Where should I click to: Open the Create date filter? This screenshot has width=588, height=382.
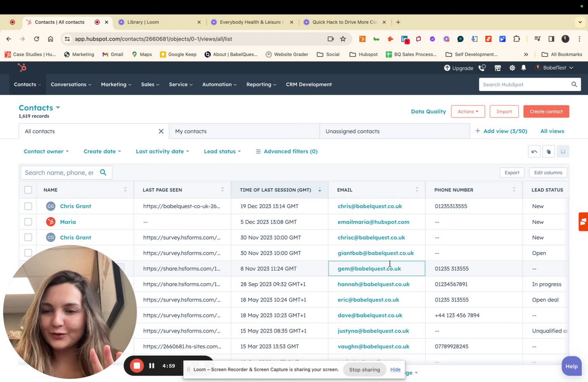pyautogui.click(x=102, y=151)
